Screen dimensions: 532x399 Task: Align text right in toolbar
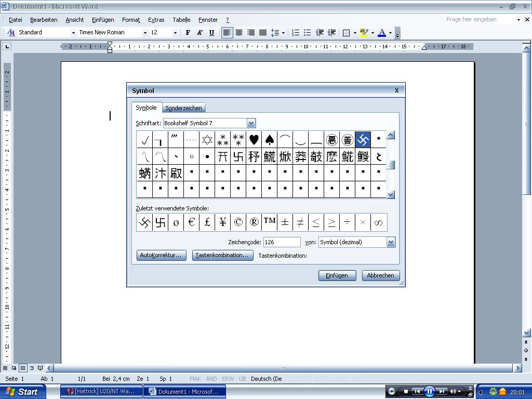click(251, 33)
